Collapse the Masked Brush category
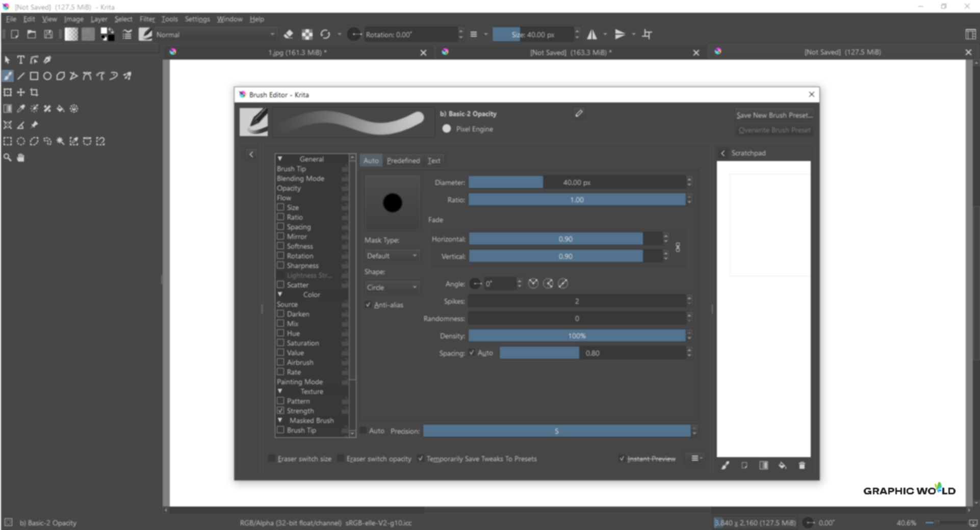This screenshot has height=530, width=980. (280, 420)
